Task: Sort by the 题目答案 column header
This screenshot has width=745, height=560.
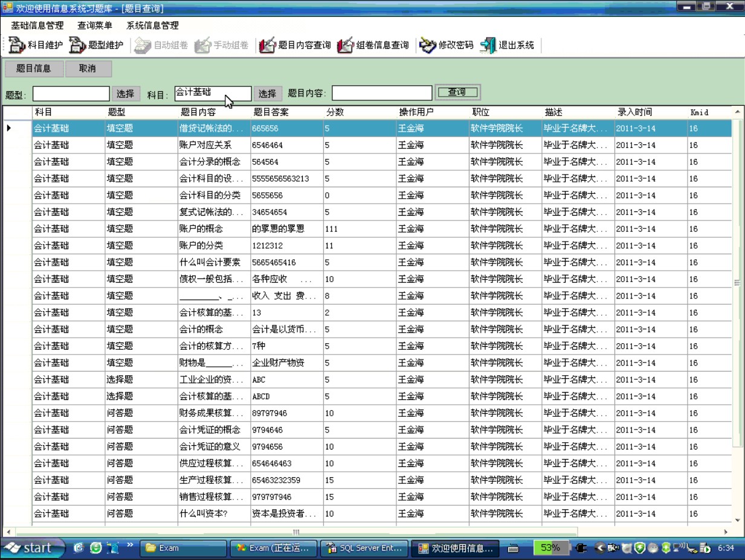Action: pos(286,112)
